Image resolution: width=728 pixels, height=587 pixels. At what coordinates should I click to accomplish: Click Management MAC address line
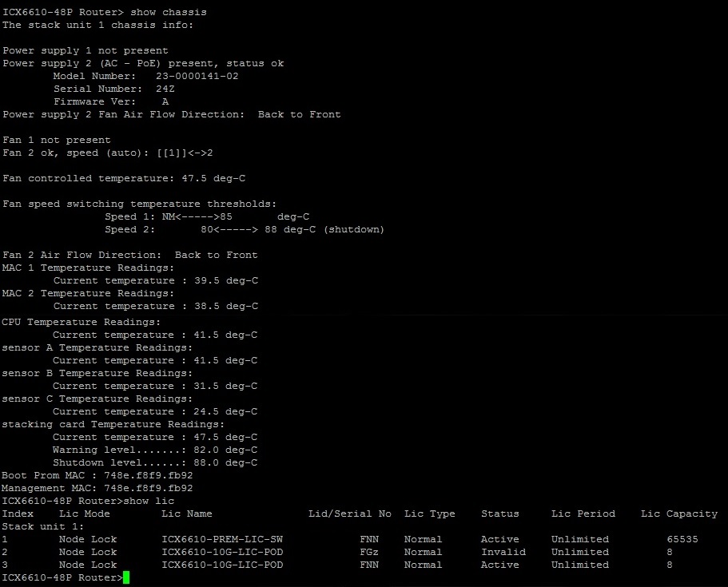pos(97,488)
